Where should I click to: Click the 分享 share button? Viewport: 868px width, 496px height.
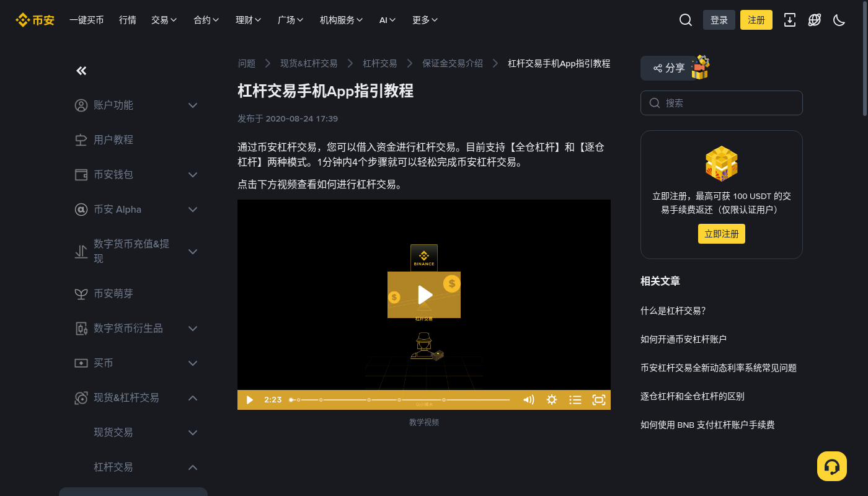pos(670,68)
